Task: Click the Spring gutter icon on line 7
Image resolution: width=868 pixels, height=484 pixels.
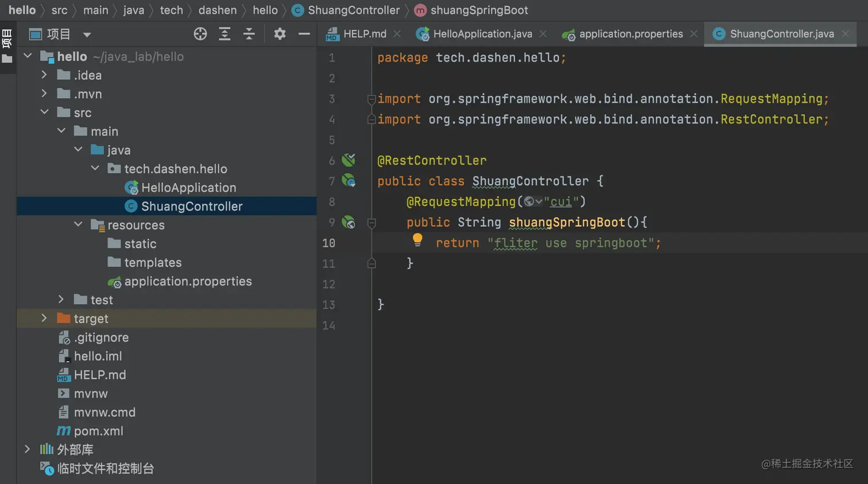Action: coord(348,180)
